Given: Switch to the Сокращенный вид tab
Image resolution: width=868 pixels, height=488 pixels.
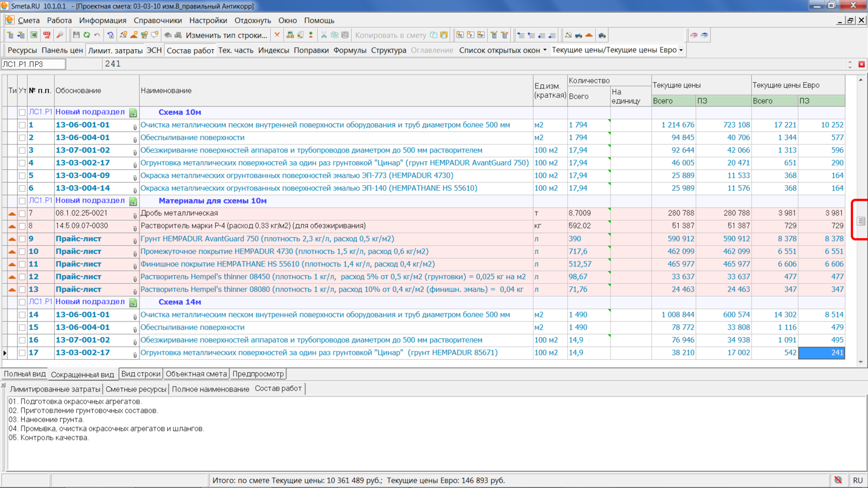Looking at the screenshot, I should point(83,375).
